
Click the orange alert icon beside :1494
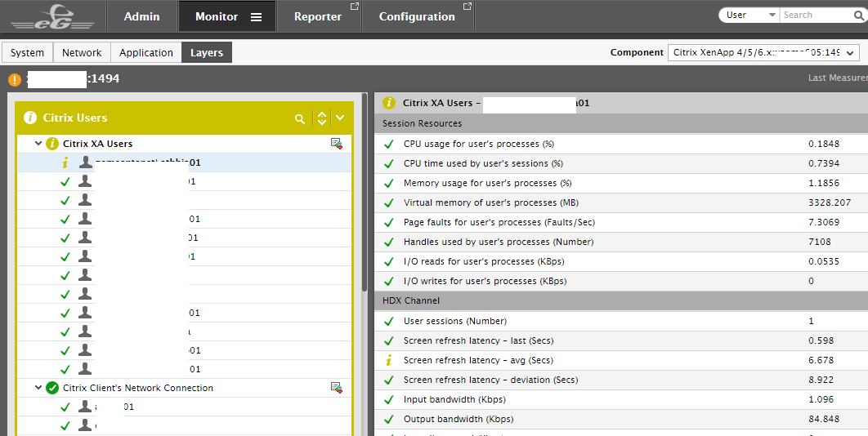[x=15, y=80]
